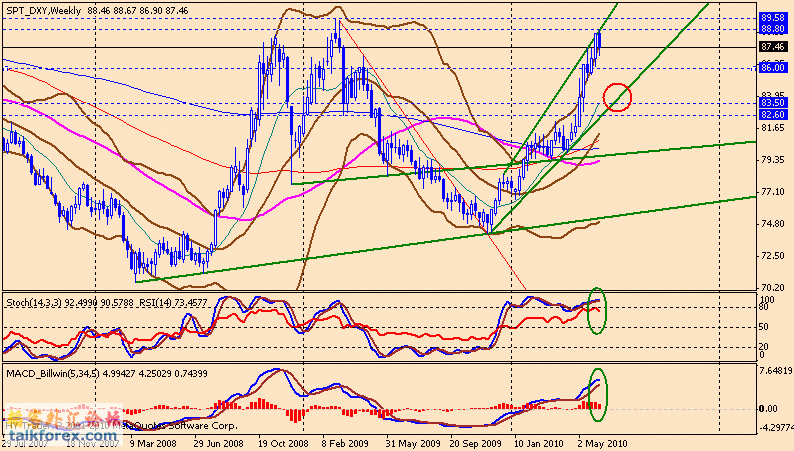Select the 20 Sep 2009 date marker
794x451 pixels.
[x=474, y=443]
